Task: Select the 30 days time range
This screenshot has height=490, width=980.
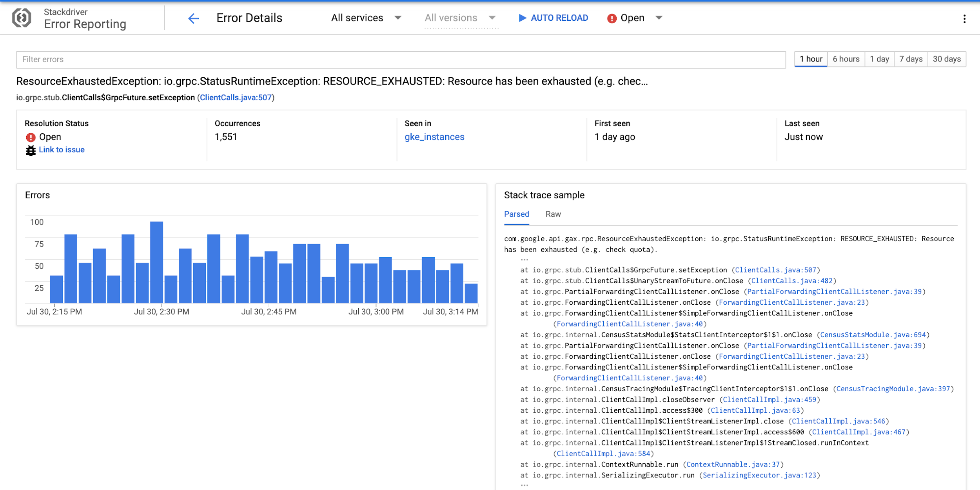Action: pos(947,59)
